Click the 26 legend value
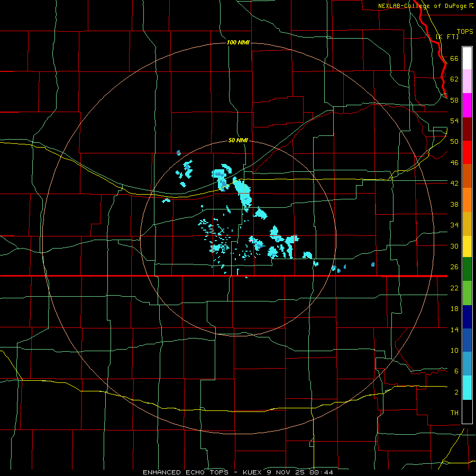The height and width of the screenshot is (476, 476). point(454,267)
